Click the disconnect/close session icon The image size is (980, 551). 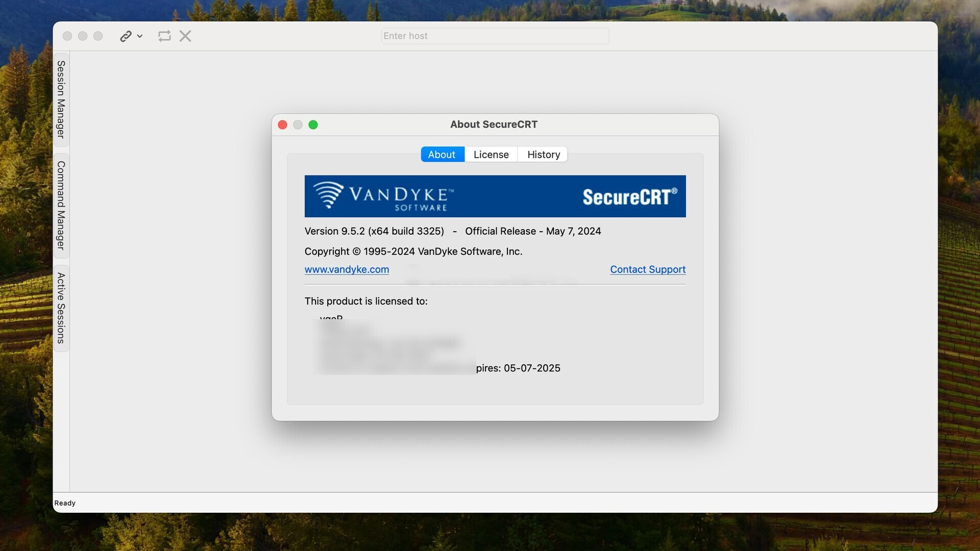click(x=185, y=36)
